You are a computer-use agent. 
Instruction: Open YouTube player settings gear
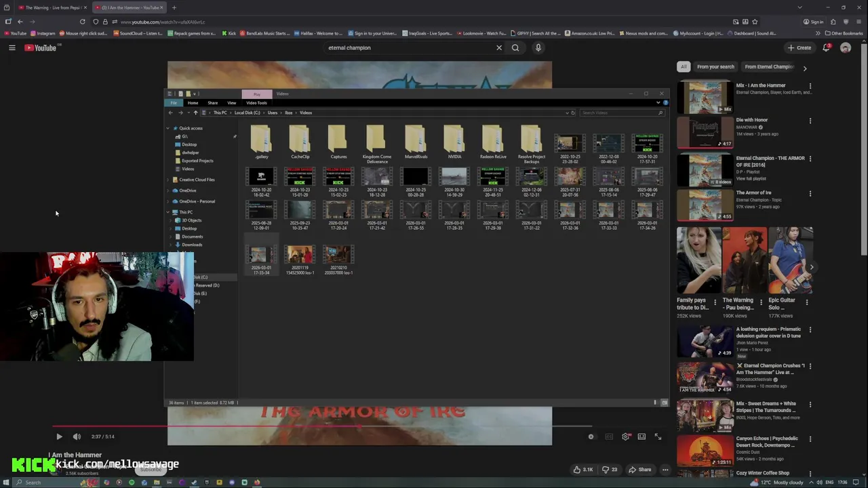[625, 437]
